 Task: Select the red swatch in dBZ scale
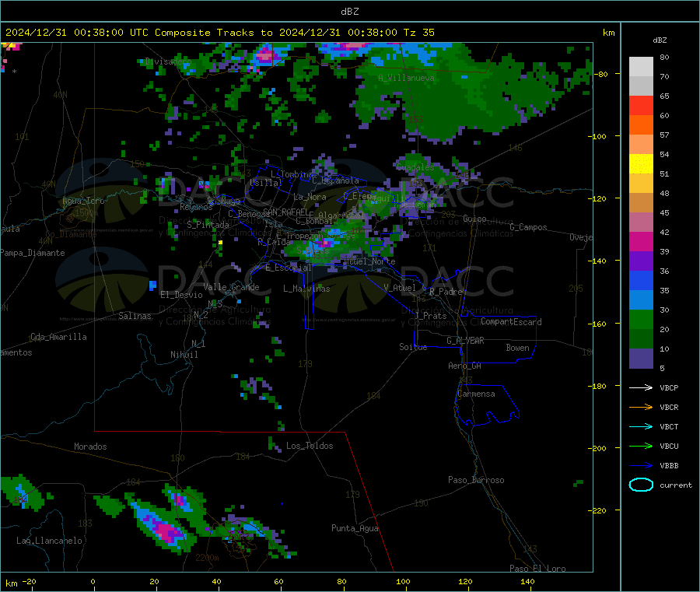pyautogui.click(x=641, y=105)
